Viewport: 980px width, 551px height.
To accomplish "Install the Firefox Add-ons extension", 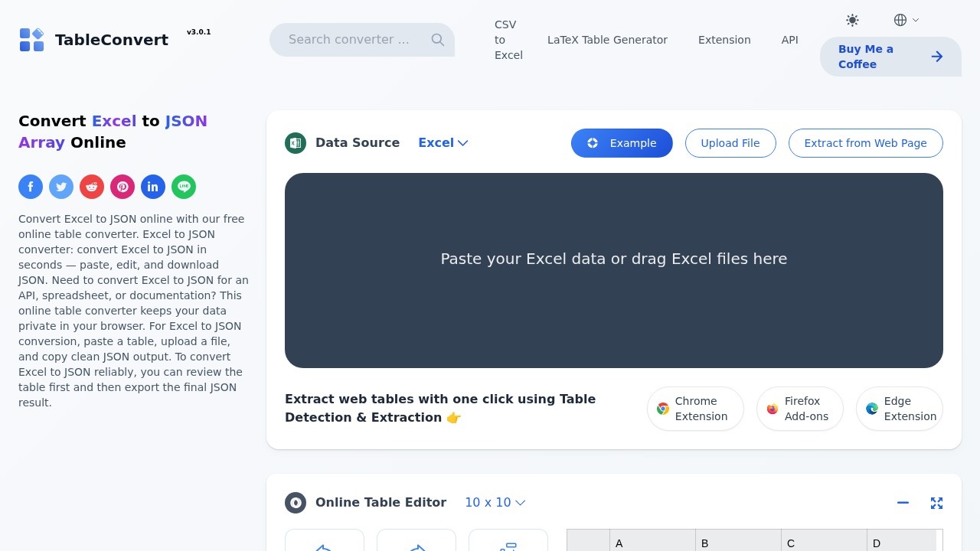I will (x=799, y=409).
